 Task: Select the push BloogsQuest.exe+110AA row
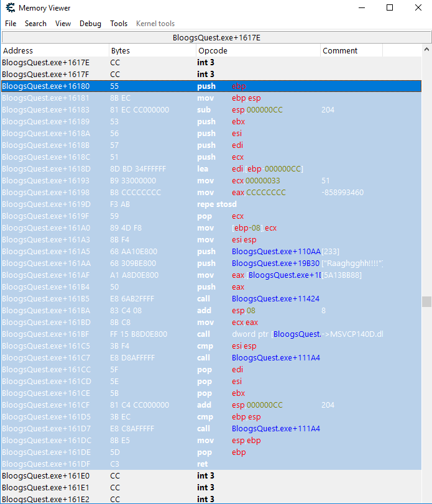(x=211, y=251)
